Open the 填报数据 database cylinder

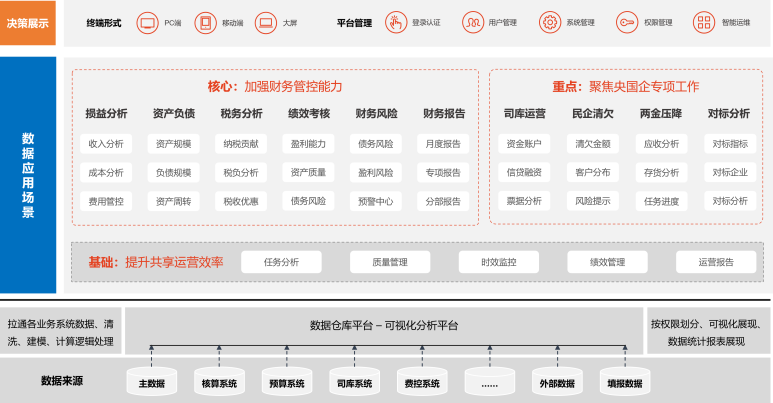(x=624, y=382)
